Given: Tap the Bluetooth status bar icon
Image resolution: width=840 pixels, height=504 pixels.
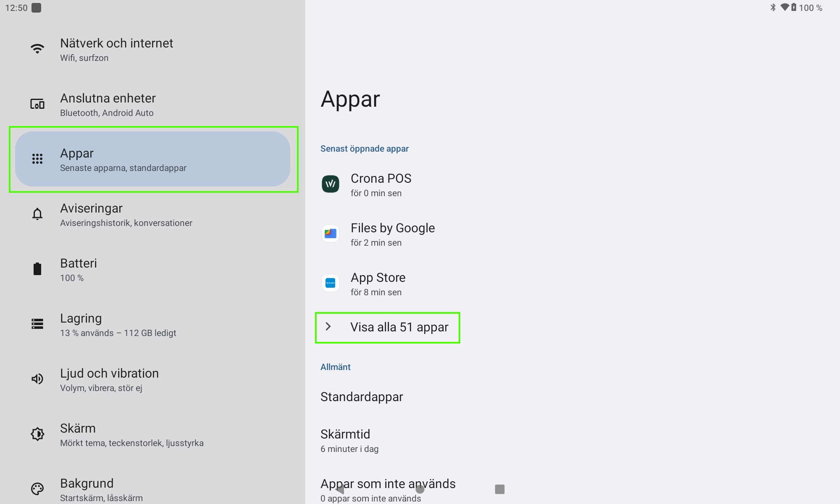Looking at the screenshot, I should point(773,8).
